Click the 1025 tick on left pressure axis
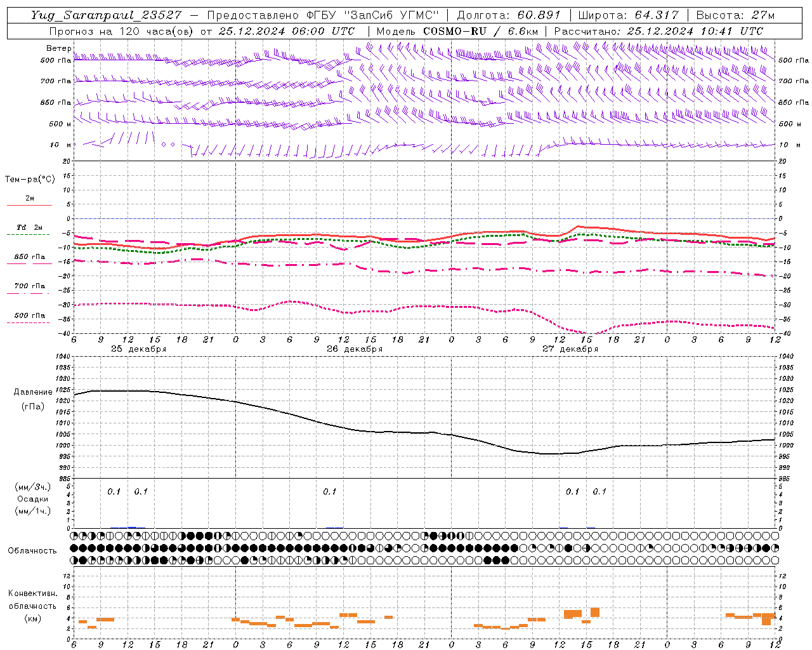This screenshot has width=812, height=650. 63,390
